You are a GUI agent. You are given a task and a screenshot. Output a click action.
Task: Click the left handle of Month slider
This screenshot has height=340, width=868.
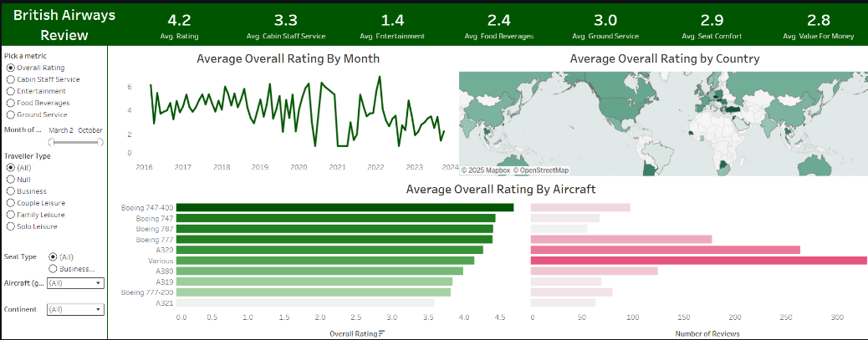[52, 142]
